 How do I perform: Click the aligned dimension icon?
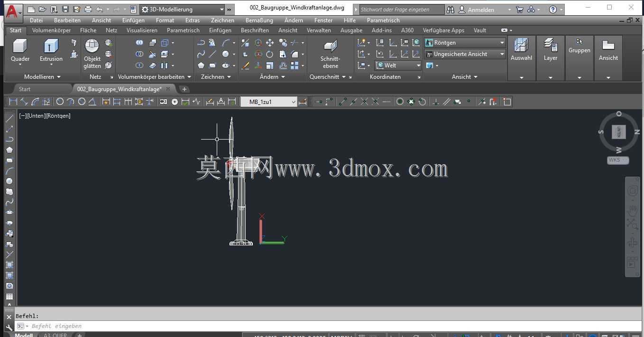(25, 102)
